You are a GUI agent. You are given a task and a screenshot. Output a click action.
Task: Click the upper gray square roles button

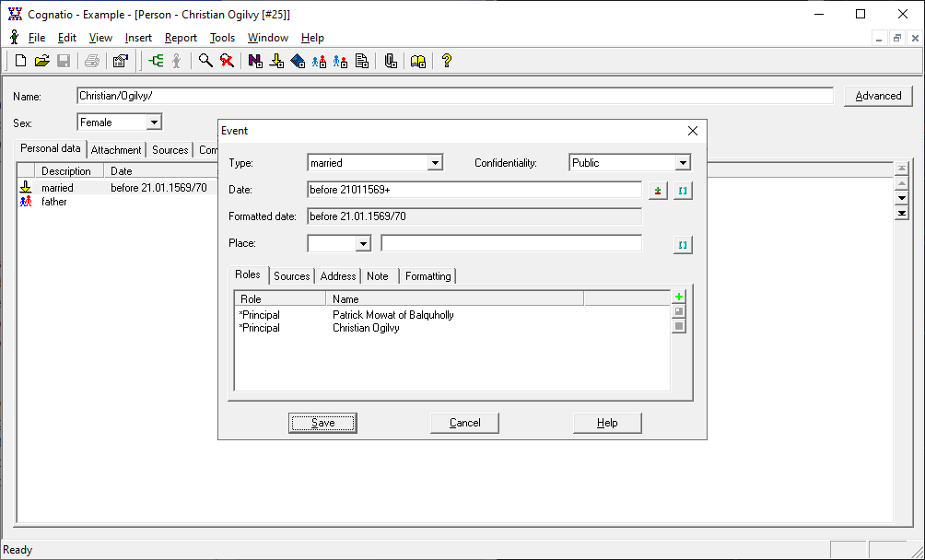679,311
